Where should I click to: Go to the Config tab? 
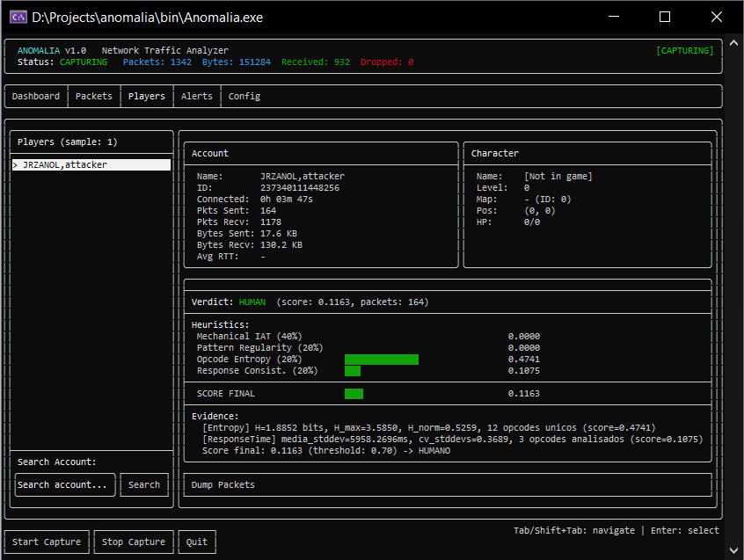tap(244, 96)
